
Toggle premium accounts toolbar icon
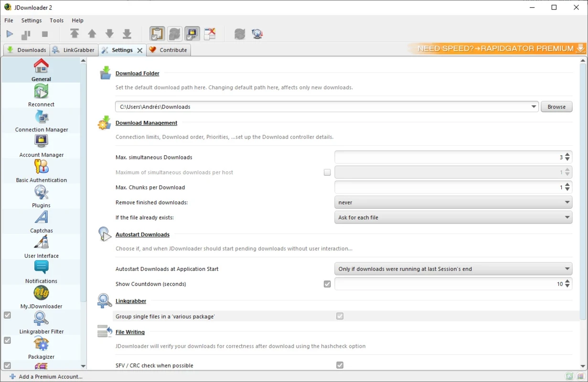(x=192, y=34)
